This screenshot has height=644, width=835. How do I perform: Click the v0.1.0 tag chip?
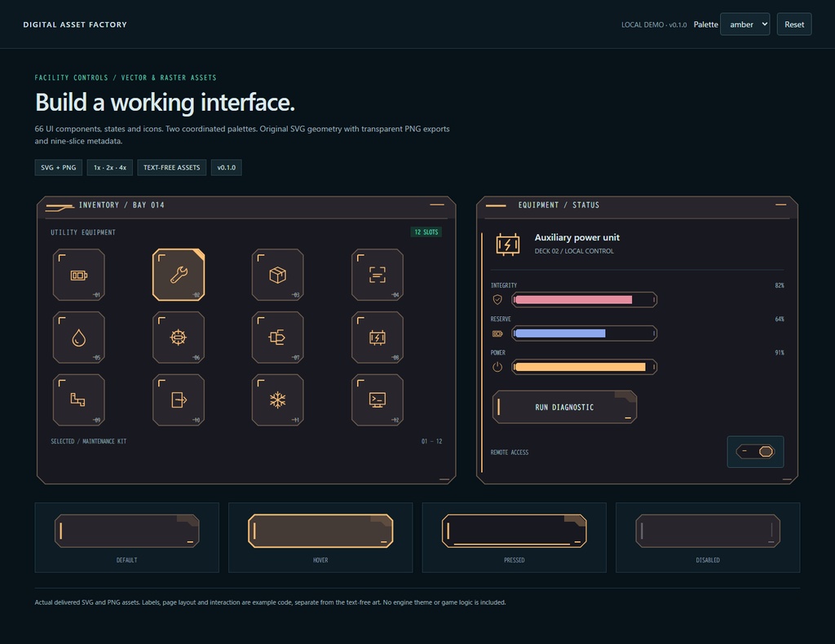pyautogui.click(x=227, y=168)
